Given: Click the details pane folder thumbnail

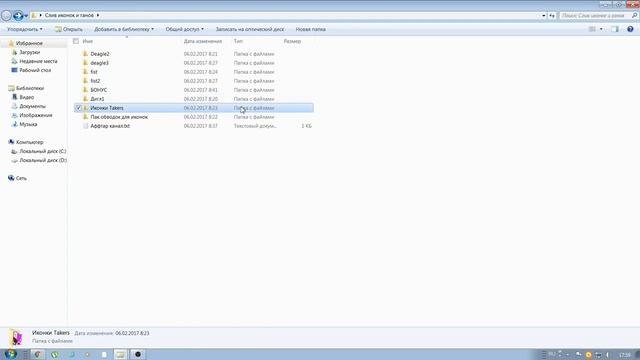Looking at the screenshot, I should pos(16,337).
